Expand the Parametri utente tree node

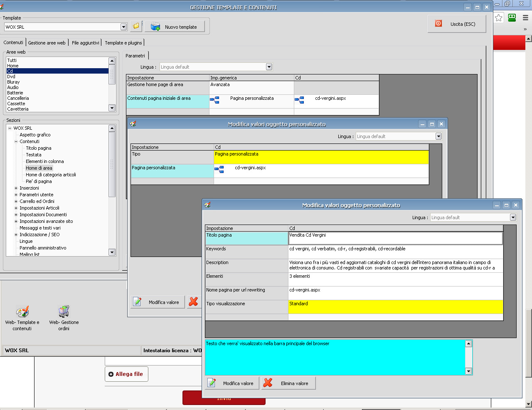point(16,195)
